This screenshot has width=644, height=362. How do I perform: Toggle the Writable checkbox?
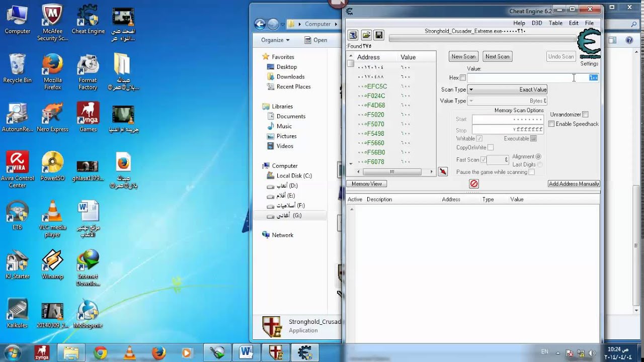(x=479, y=138)
